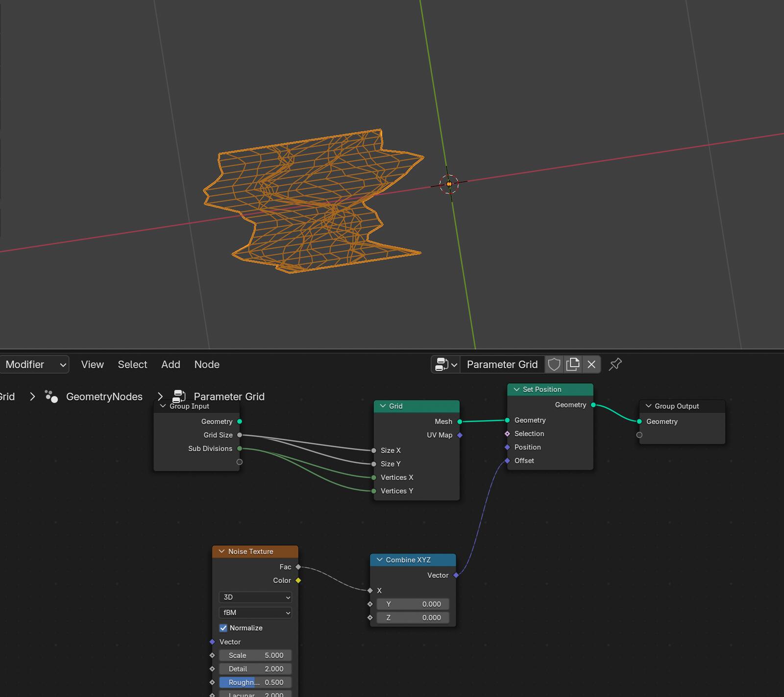Click the Roughness slider

click(x=255, y=682)
